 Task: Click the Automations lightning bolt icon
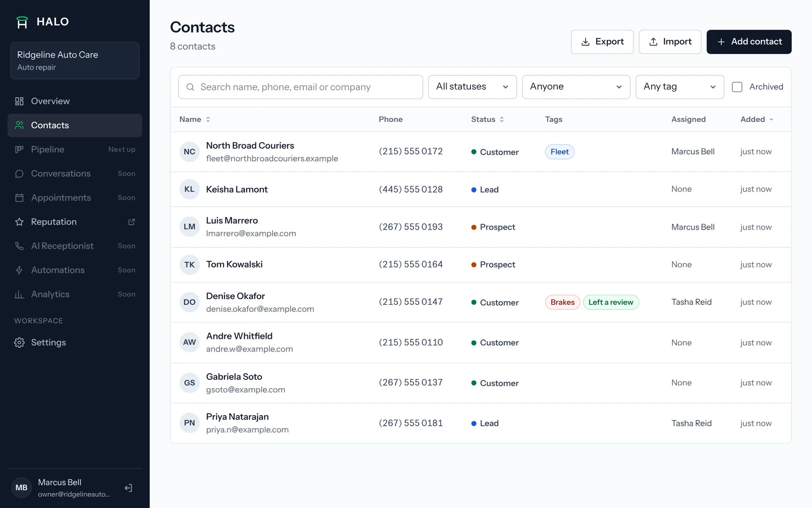19,270
